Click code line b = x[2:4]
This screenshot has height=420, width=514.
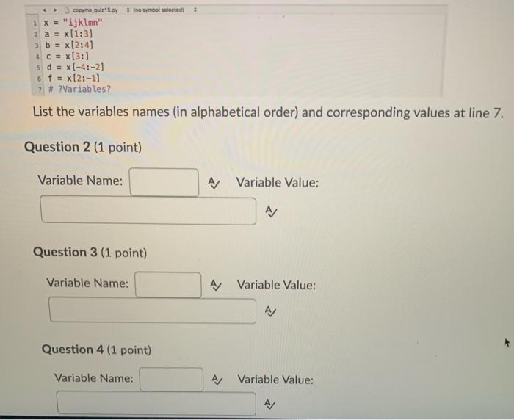click(x=69, y=46)
